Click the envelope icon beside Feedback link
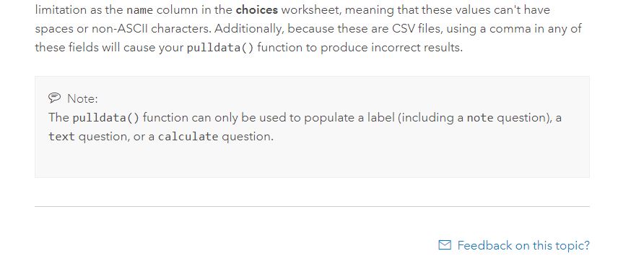The height and width of the screenshot is (264, 644). click(445, 245)
